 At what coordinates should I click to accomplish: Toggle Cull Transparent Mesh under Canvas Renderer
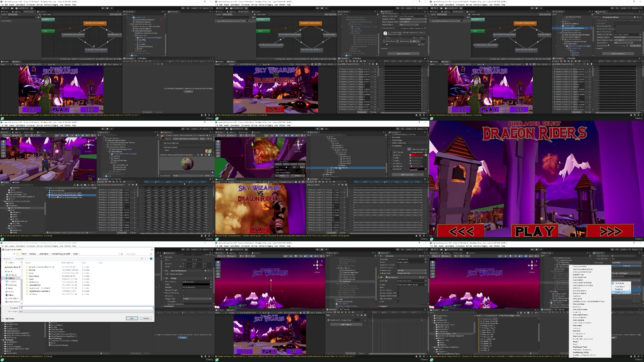tap(183, 274)
